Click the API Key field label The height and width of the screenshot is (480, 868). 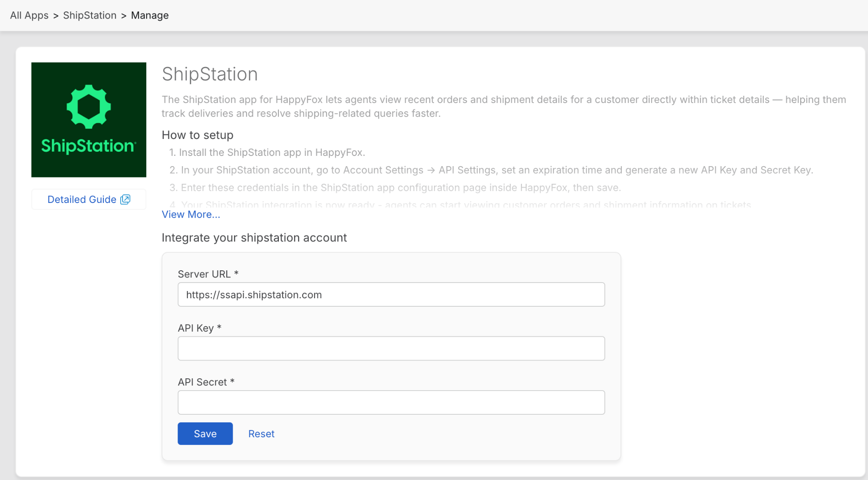click(196, 328)
